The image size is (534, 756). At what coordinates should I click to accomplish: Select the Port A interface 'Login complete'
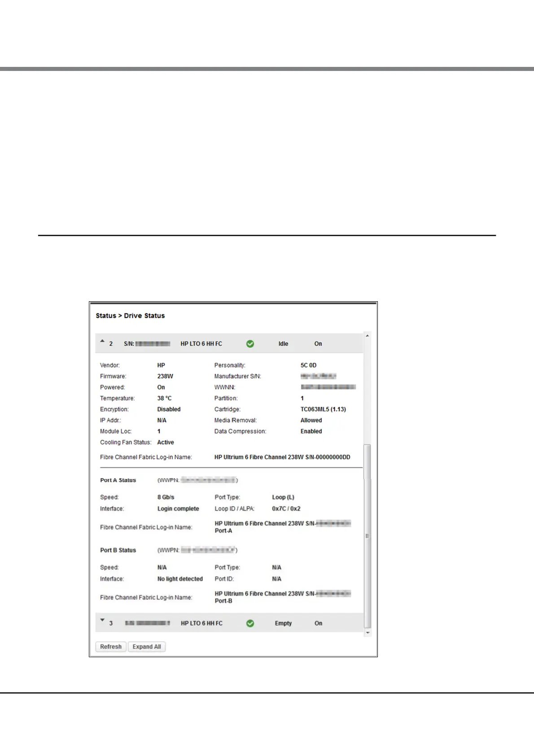coord(178,509)
